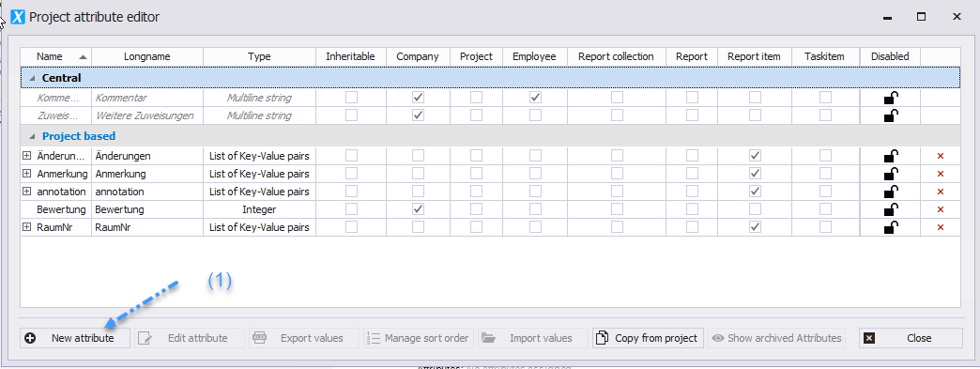Delete the annotation attribute with red X

(x=940, y=192)
